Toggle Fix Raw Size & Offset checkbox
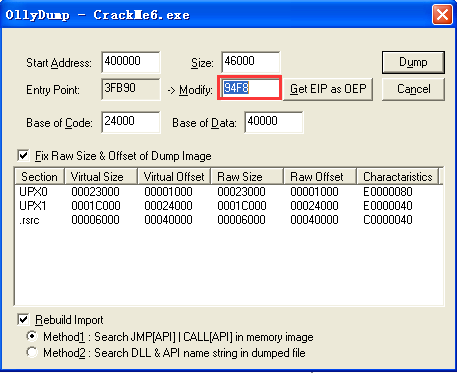Screen dimensions: 457x373 (x=23, y=156)
